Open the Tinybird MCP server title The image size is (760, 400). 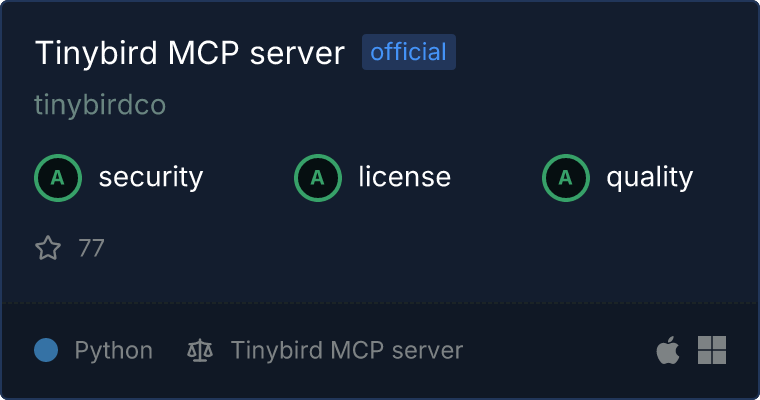pos(190,52)
